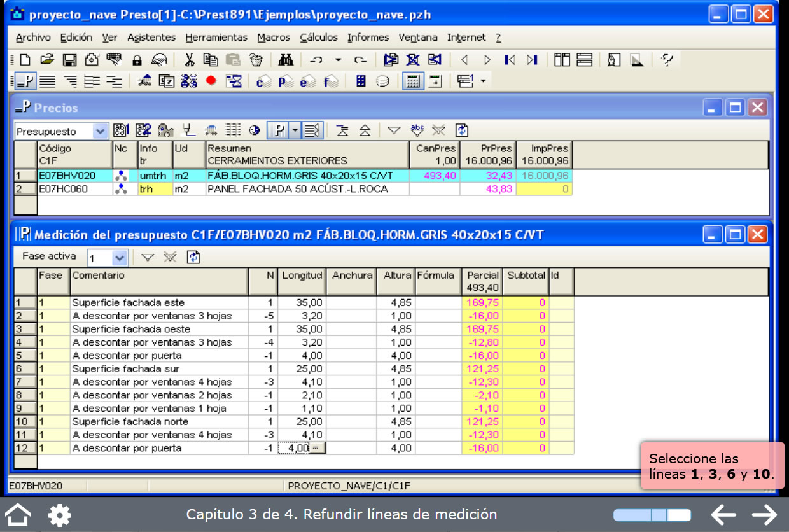789x532 pixels.
Task: Select row header 6 in measurement table
Action: coord(25,368)
